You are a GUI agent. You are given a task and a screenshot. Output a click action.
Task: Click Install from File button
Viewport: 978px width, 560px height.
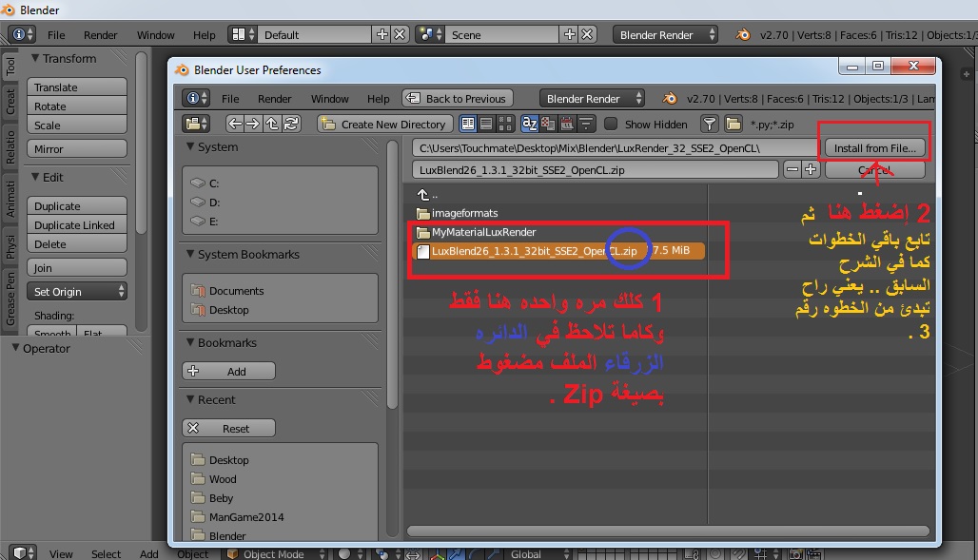(875, 147)
